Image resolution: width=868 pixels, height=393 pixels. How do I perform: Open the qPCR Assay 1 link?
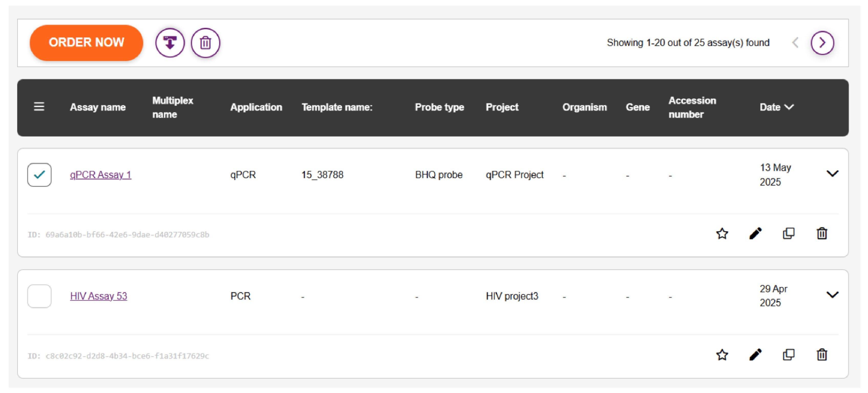point(100,175)
